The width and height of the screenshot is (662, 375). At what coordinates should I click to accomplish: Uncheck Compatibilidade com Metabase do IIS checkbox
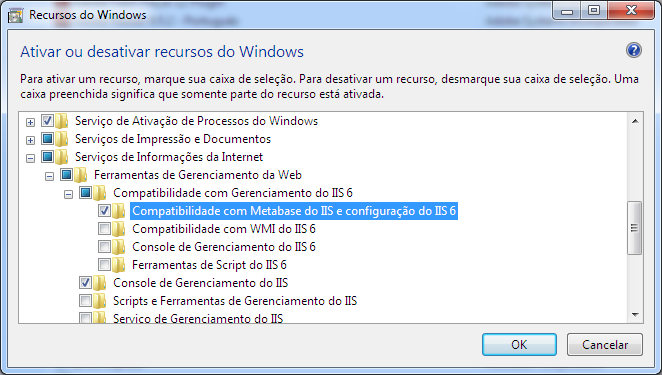pyautogui.click(x=104, y=210)
